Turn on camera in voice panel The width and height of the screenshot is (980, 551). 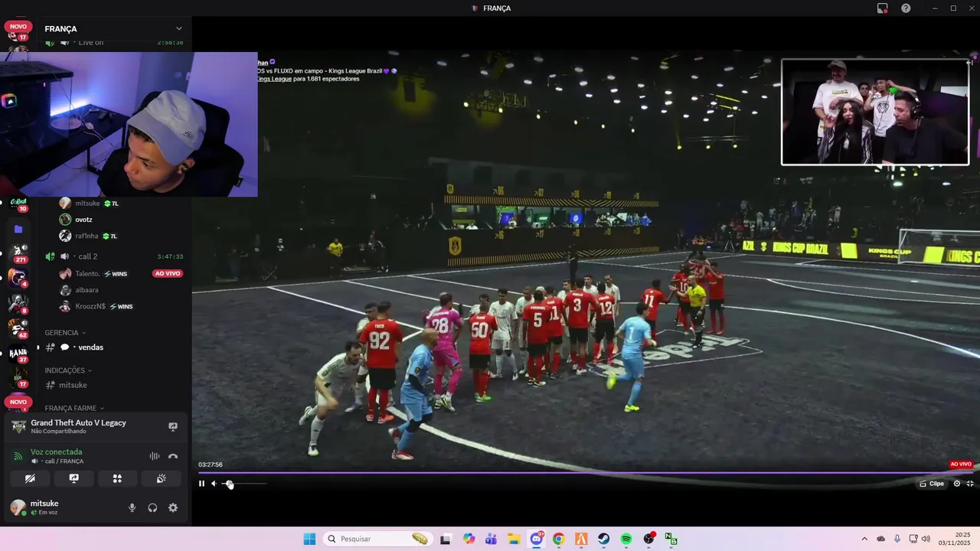30,478
